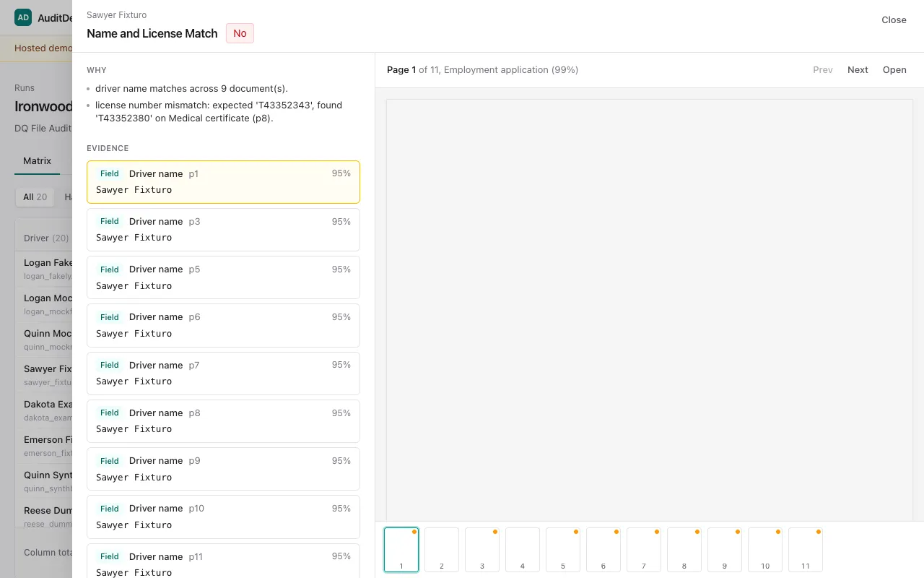Open the Driver name p9 evidence card
This screenshot has height=578, width=924.
223,469
